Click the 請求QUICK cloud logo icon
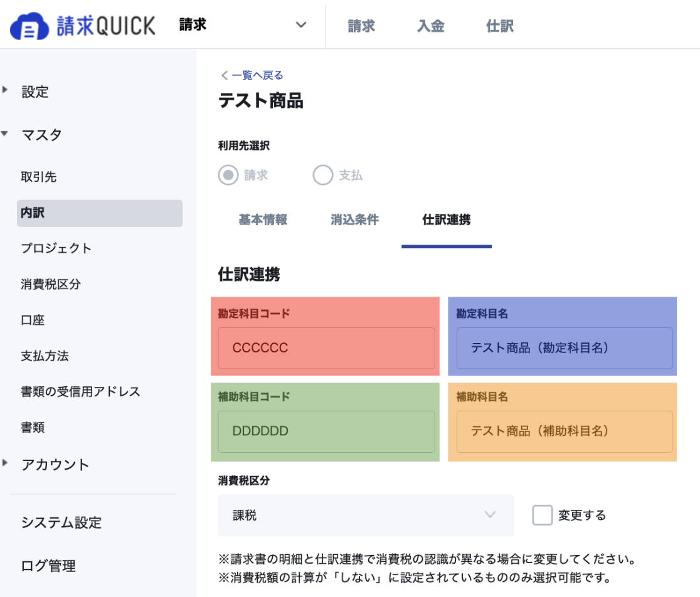The image size is (700, 597). tap(29, 26)
